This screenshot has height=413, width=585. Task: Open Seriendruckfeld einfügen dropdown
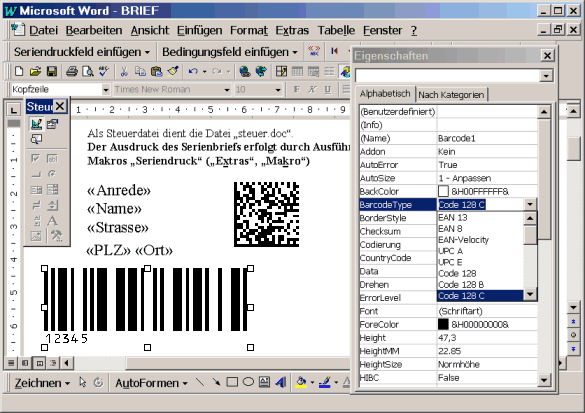[x=82, y=52]
